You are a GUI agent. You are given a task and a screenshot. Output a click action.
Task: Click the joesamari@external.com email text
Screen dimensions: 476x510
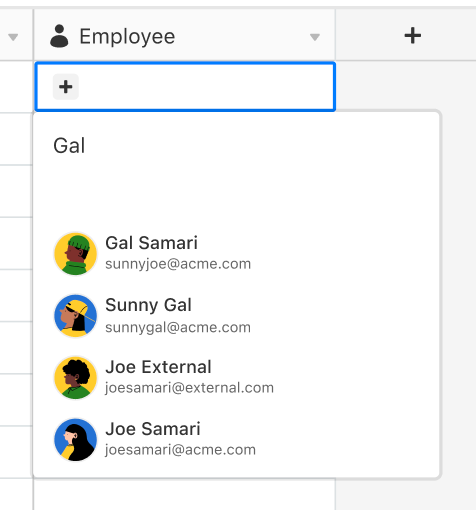tap(189, 388)
